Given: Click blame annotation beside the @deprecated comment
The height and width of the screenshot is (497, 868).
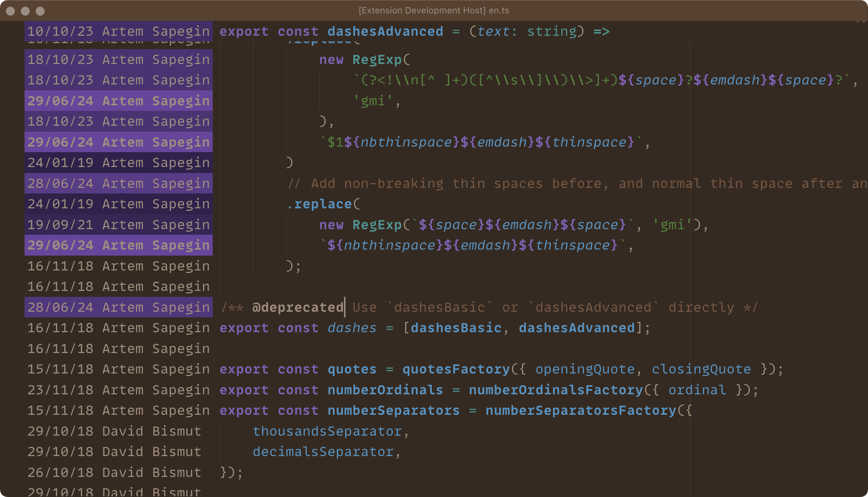Looking at the screenshot, I should [118, 307].
